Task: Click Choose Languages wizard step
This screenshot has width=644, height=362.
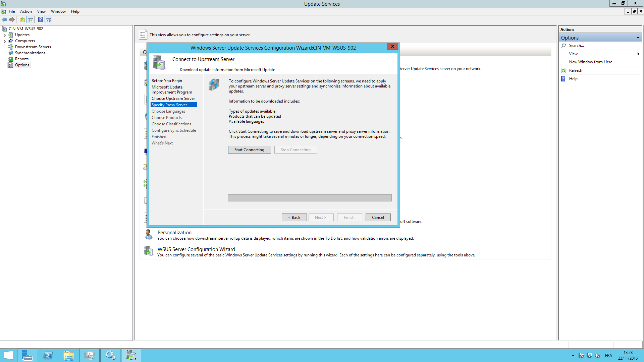Action: 168,111
